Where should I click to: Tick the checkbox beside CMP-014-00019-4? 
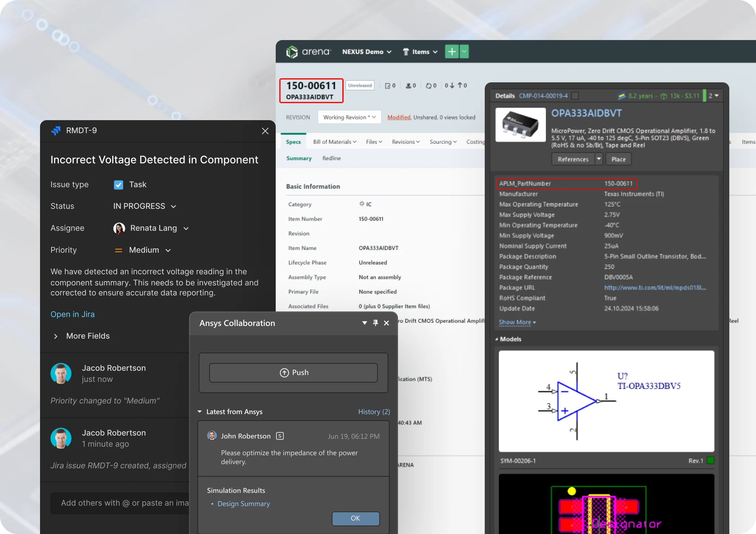(x=575, y=96)
